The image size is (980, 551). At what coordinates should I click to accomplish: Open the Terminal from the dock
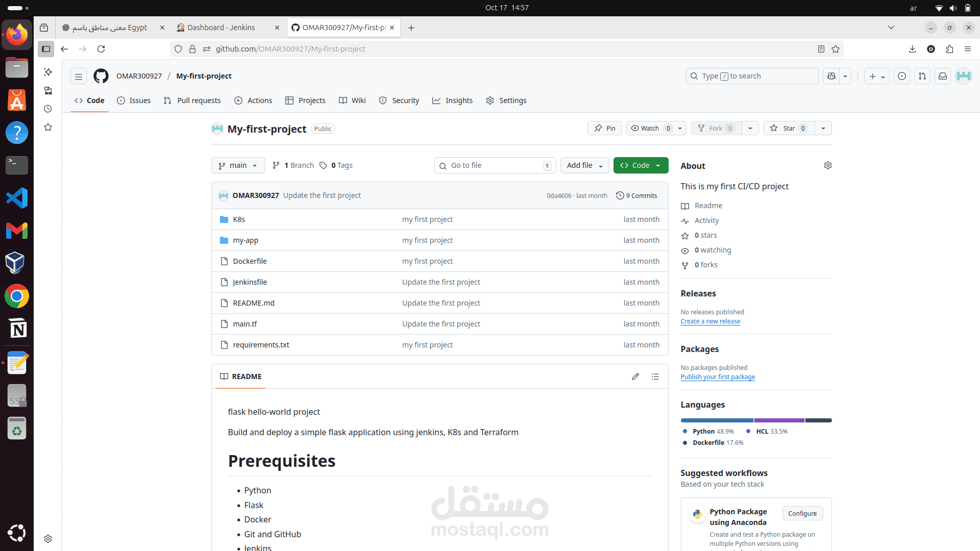pyautogui.click(x=17, y=165)
